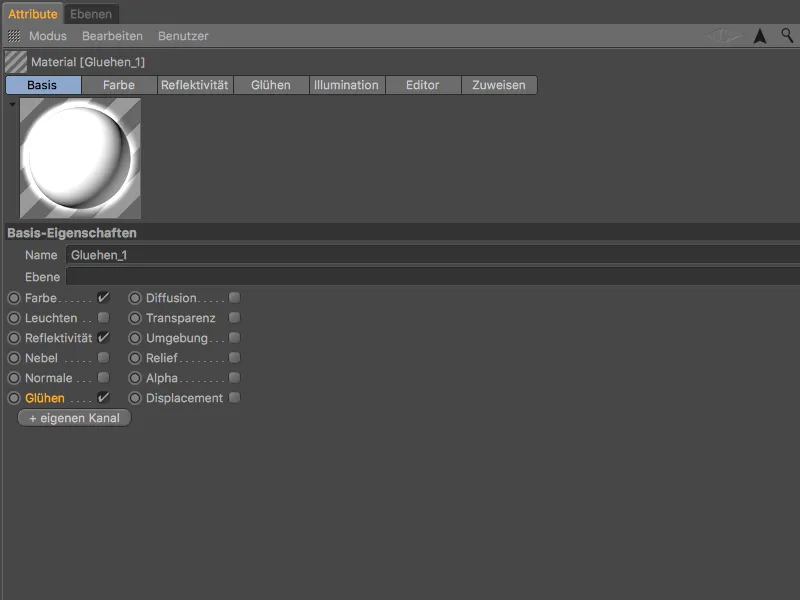Click the circle button beside Nebel

14,358
